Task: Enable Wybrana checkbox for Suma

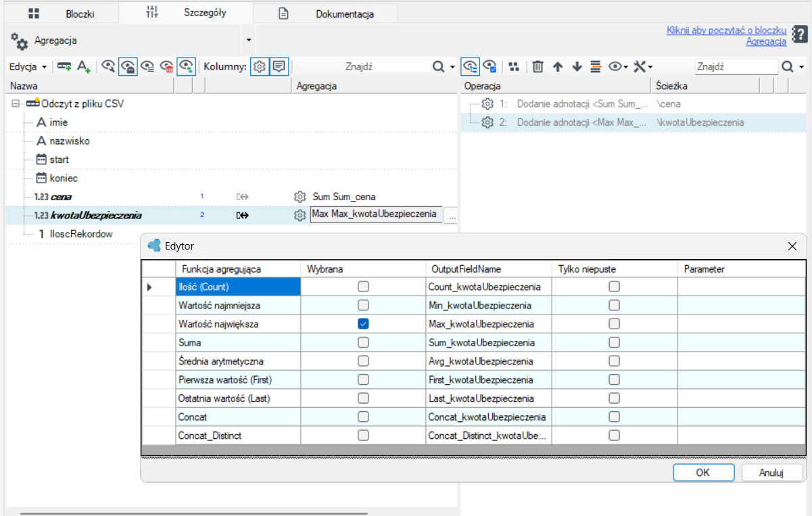Action: (x=363, y=343)
